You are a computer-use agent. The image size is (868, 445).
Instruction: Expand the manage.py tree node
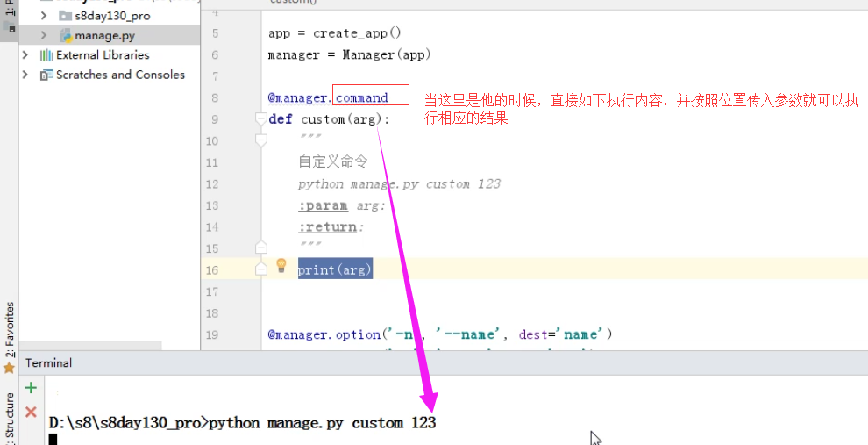44,35
